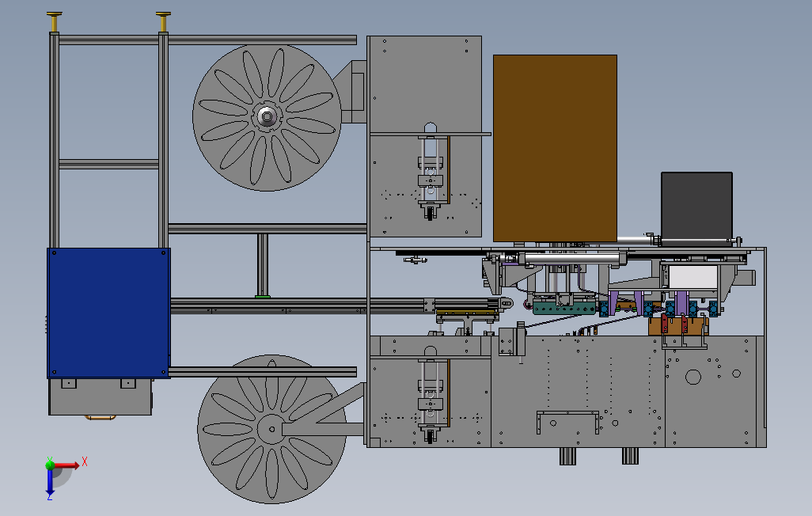Click the blue Z axis arrow of triad
812x516 pixels.
coord(50,482)
